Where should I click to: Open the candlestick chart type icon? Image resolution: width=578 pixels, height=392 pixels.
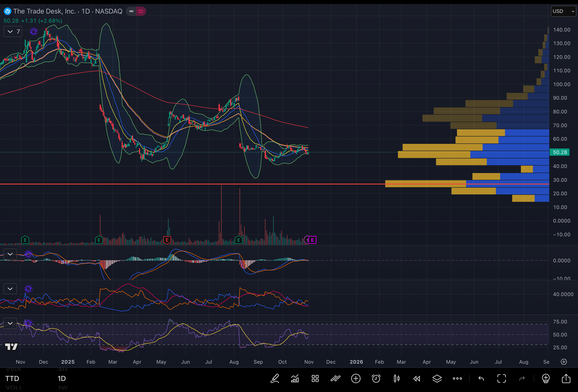click(x=396, y=379)
